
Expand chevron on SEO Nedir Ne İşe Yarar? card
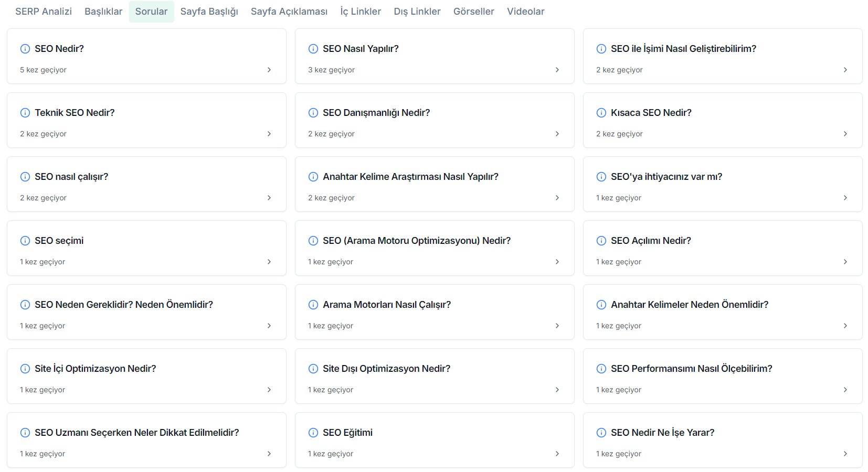click(x=845, y=454)
